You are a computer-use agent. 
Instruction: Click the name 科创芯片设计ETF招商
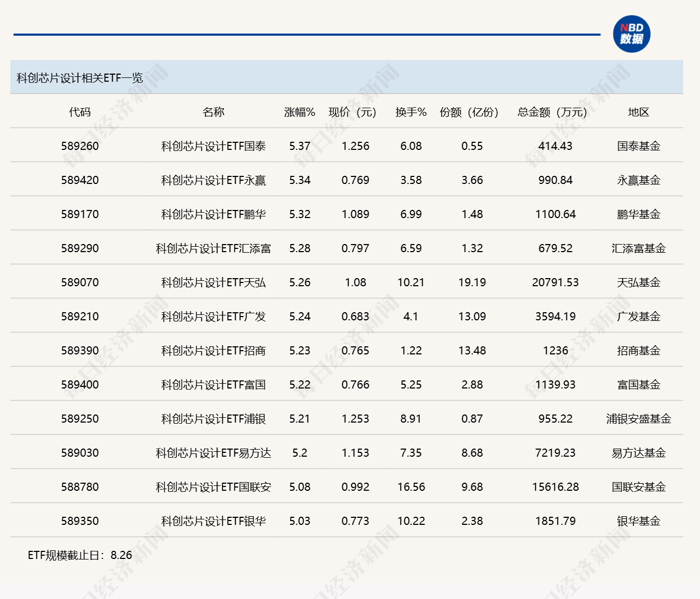[x=213, y=351]
